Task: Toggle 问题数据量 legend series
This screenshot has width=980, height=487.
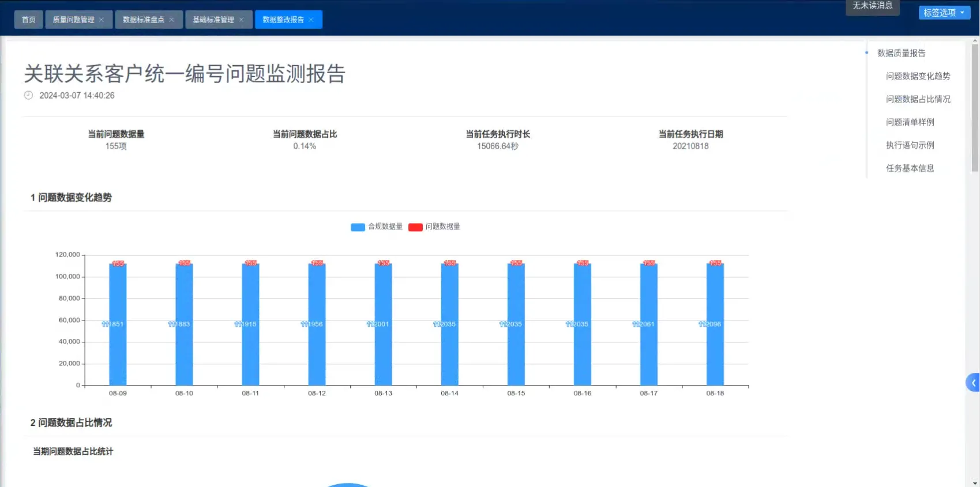Action: point(434,226)
